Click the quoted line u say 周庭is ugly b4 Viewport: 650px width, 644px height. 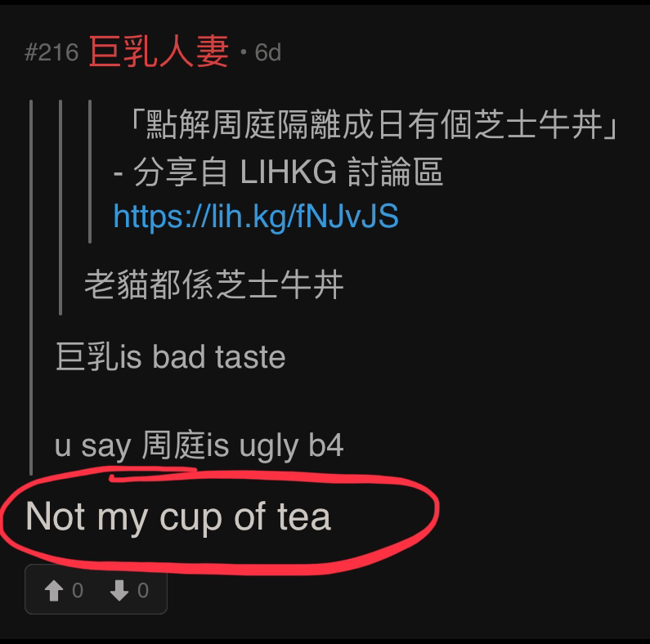(199, 445)
